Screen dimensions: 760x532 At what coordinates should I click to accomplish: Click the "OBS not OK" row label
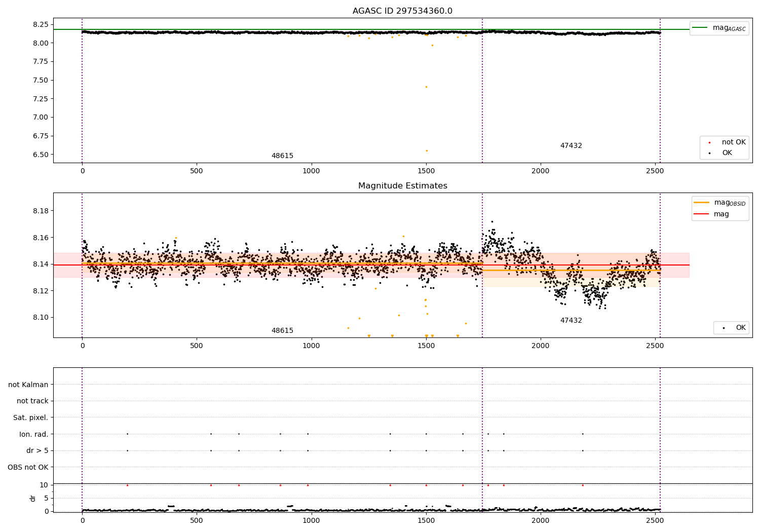28,467
